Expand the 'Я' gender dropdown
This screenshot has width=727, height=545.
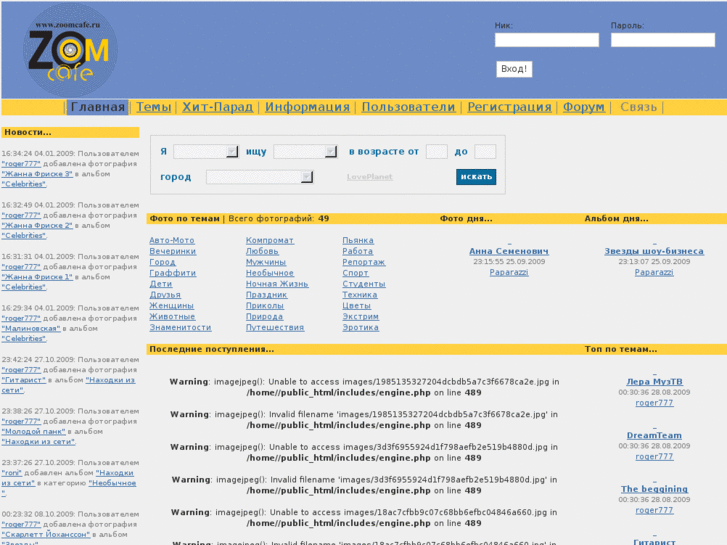pyautogui.click(x=206, y=152)
